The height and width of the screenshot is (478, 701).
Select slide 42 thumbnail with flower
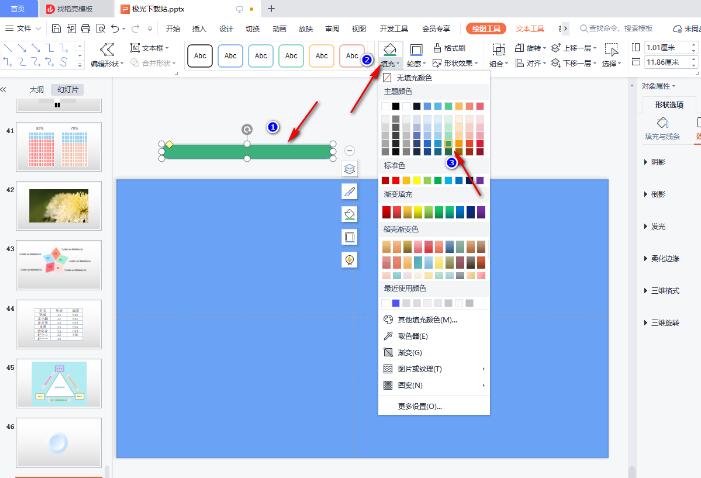click(58, 205)
